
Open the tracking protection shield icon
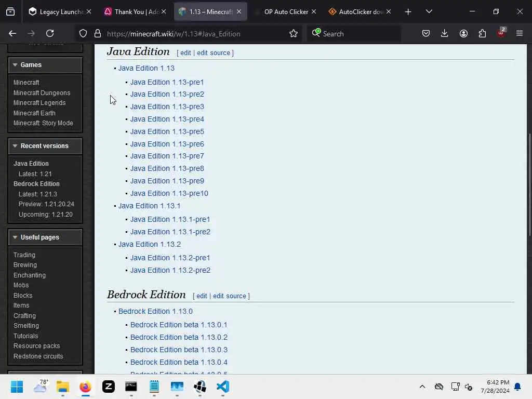[x=83, y=34]
